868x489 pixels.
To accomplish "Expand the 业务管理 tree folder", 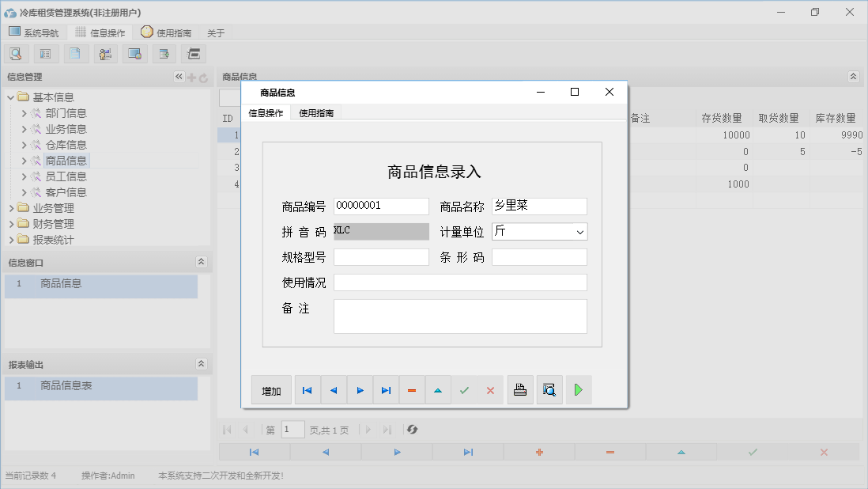I will pyautogui.click(x=11, y=208).
